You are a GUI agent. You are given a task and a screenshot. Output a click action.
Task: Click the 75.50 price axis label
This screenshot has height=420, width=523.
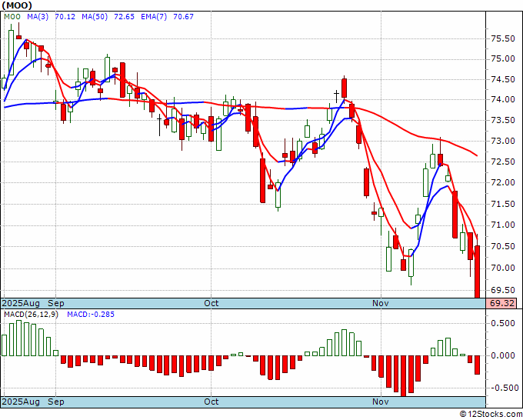pyautogui.click(x=503, y=39)
